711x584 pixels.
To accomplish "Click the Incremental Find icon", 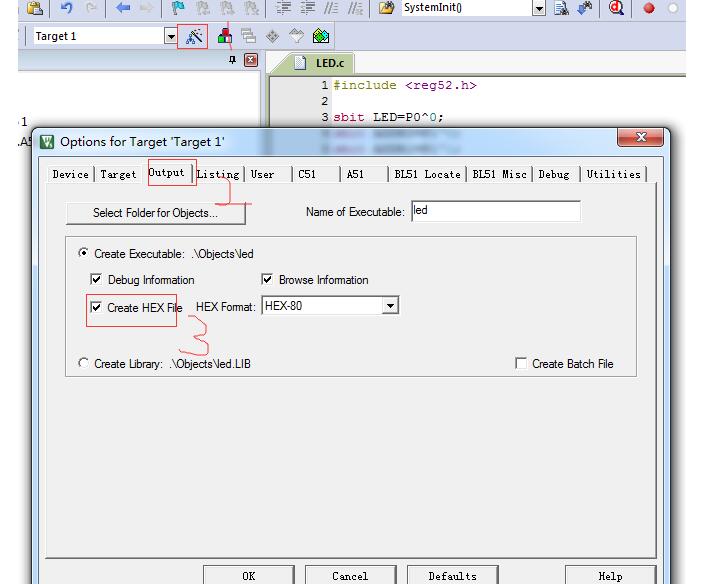I will pos(585,8).
